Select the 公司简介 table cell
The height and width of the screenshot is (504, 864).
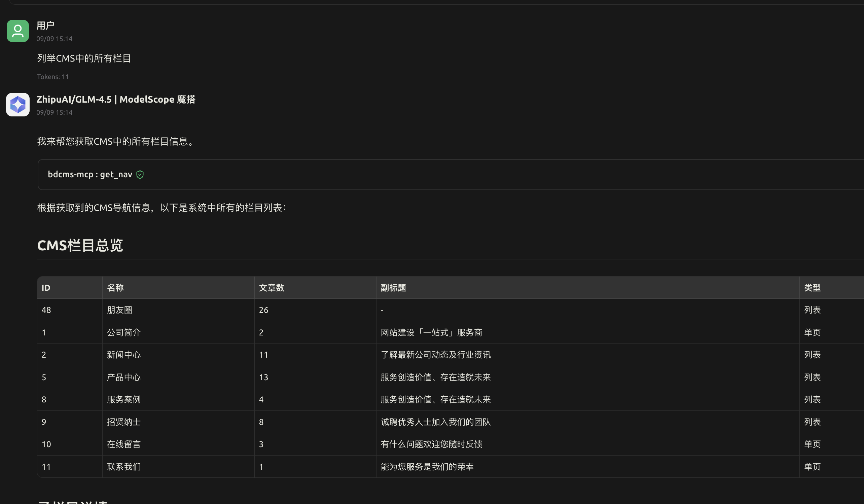[123, 332]
